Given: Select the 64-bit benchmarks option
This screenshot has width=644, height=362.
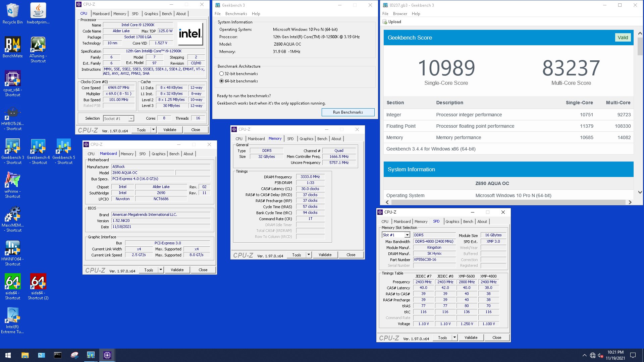Looking at the screenshot, I should tap(221, 81).
